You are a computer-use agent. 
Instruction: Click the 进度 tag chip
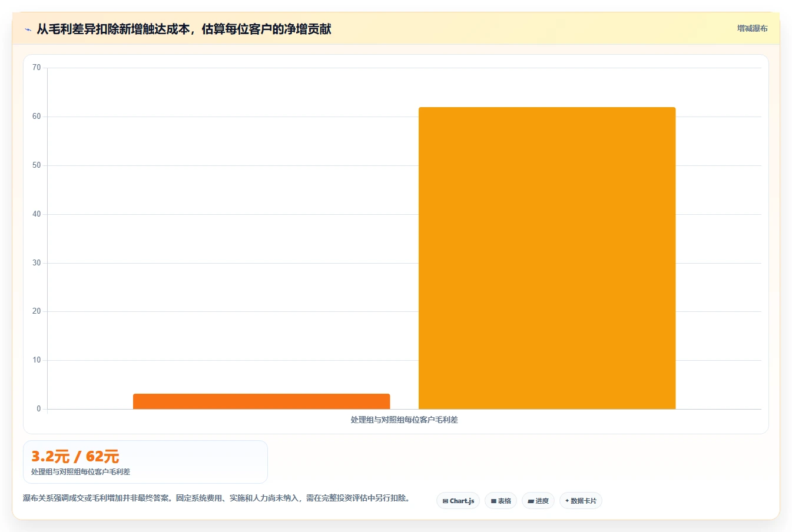(x=538, y=501)
